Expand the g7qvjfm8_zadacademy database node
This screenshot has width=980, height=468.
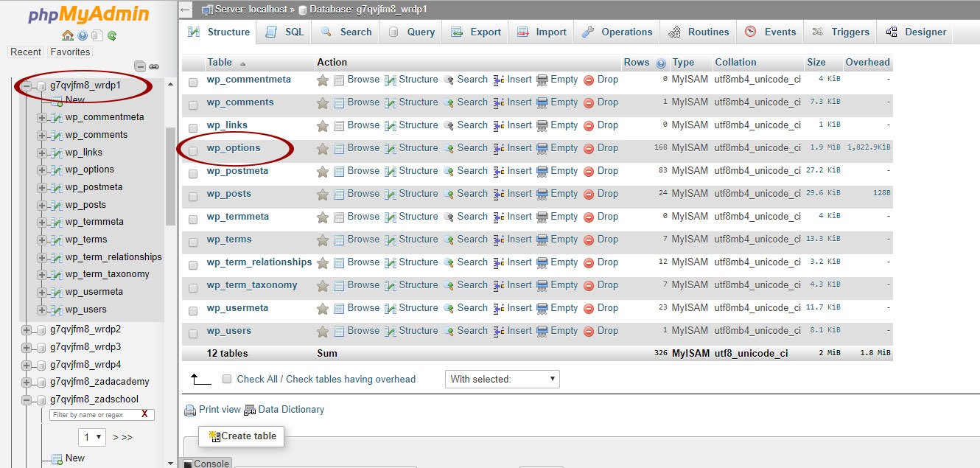(x=27, y=383)
